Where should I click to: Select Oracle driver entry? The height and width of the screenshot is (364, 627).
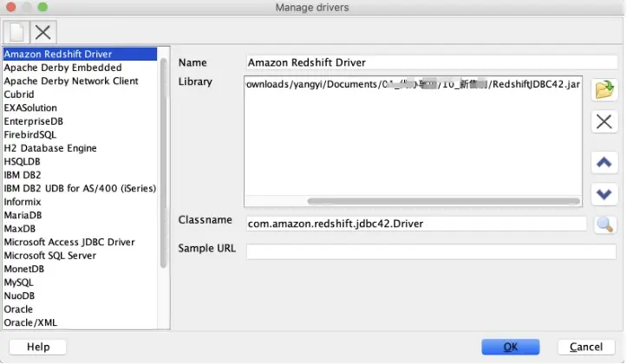[x=80, y=309]
